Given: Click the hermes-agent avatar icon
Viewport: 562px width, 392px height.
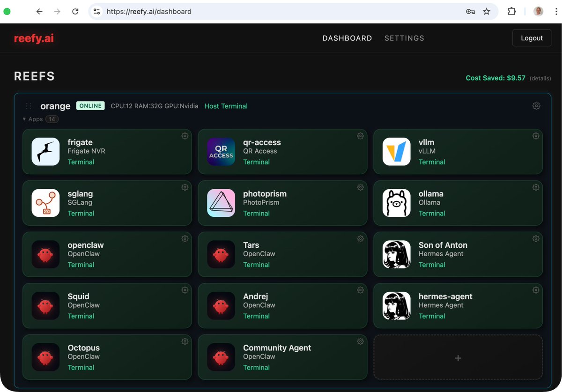Looking at the screenshot, I should click(397, 306).
